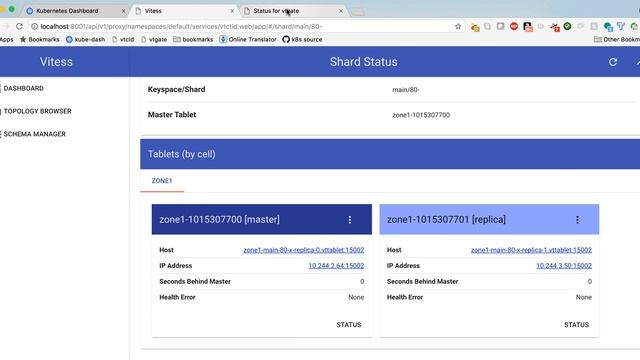This screenshot has height=360, width=640.
Task: Select the ZONE1 cell tab
Action: 162,181
